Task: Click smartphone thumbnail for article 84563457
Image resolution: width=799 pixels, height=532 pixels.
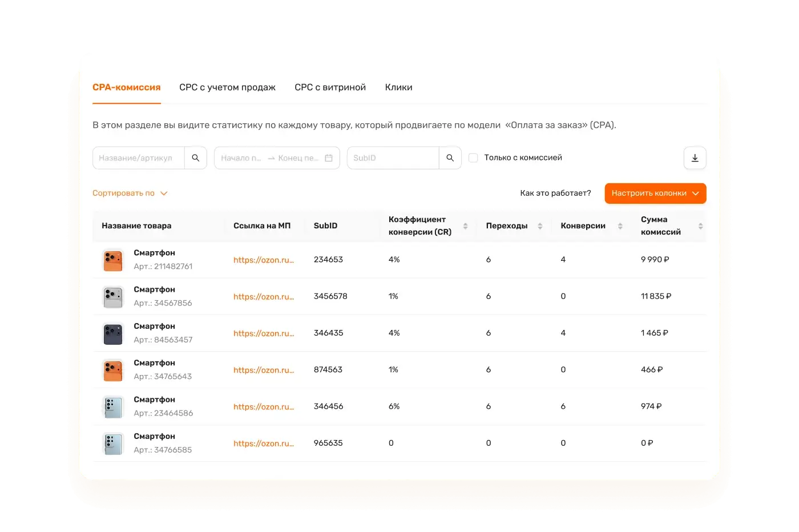Action: pos(113,334)
